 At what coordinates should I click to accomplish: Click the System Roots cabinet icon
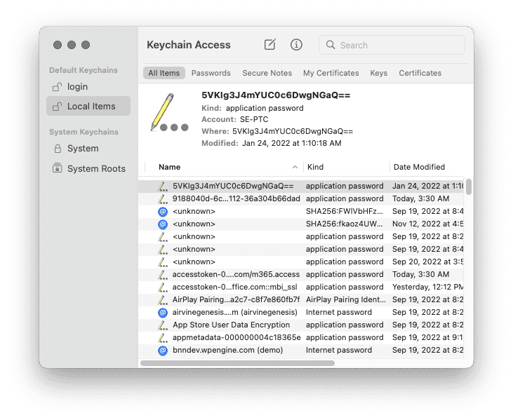58,168
